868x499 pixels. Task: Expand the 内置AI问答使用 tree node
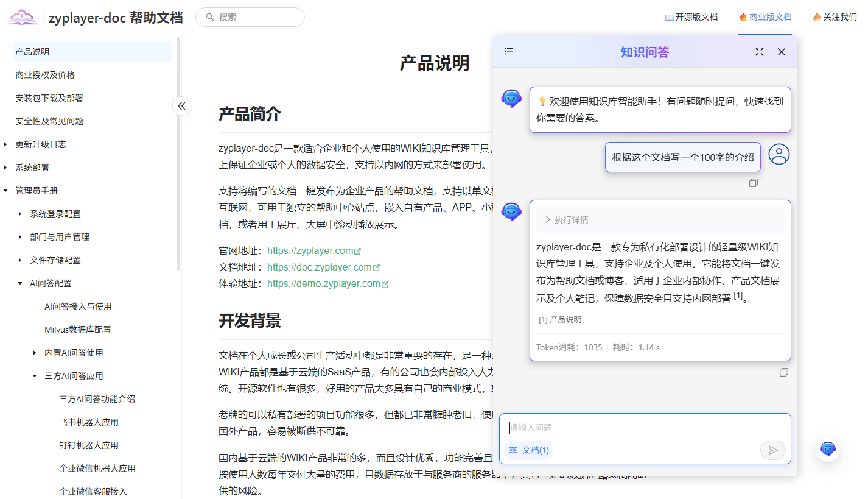35,353
